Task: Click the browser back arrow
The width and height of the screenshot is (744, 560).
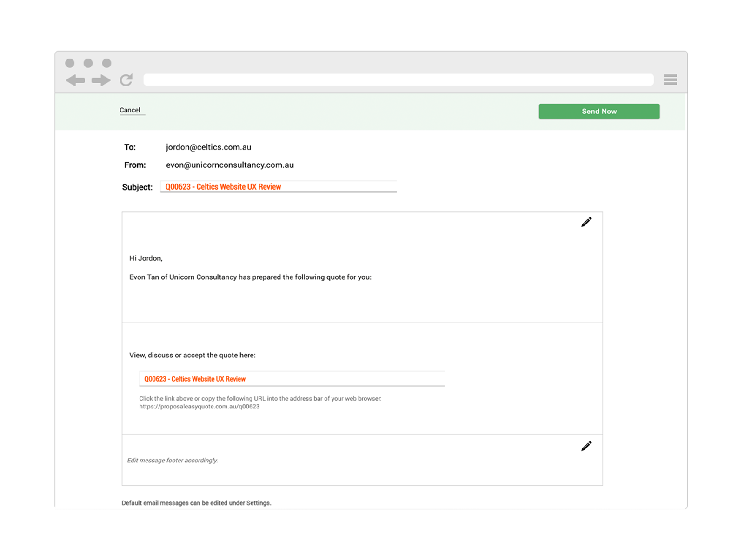Action: click(75, 80)
